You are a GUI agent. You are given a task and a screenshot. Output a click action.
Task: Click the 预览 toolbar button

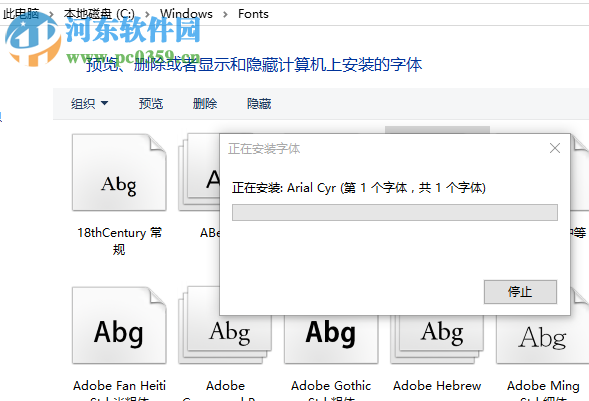(x=151, y=103)
